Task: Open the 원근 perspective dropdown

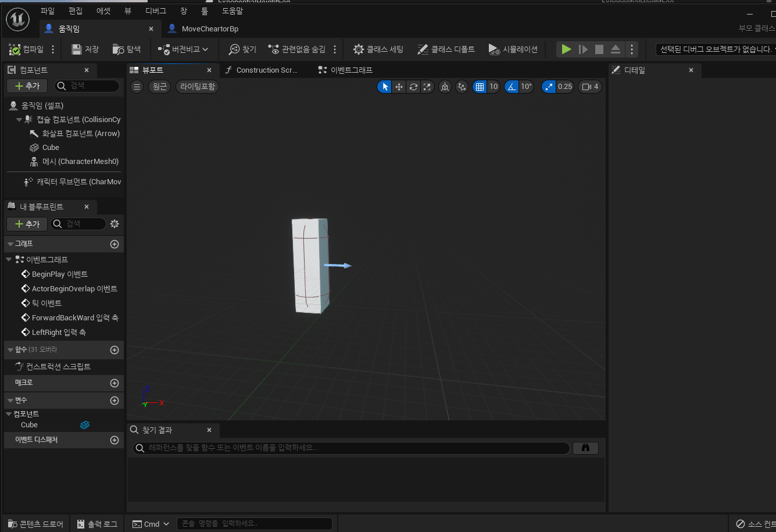Action: [x=160, y=87]
